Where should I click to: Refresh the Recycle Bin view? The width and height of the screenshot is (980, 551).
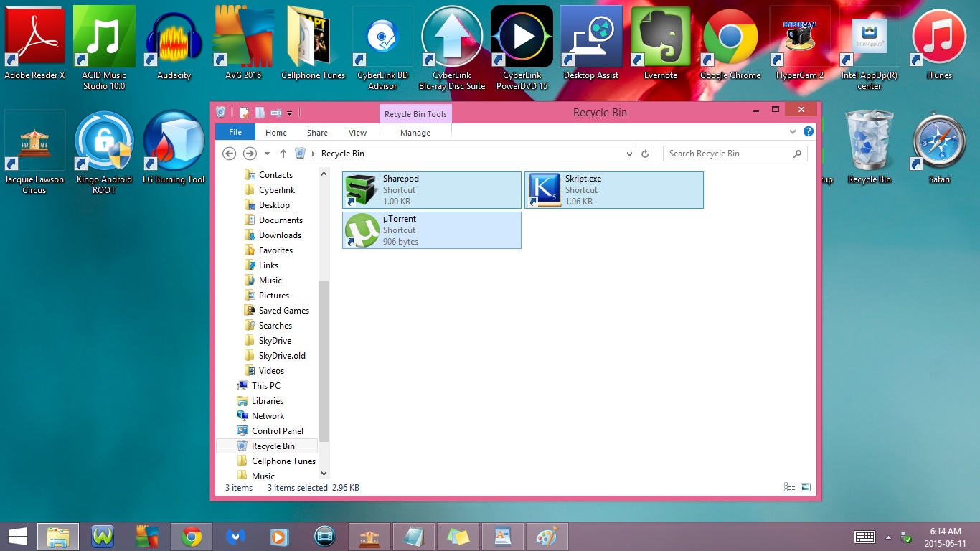645,154
